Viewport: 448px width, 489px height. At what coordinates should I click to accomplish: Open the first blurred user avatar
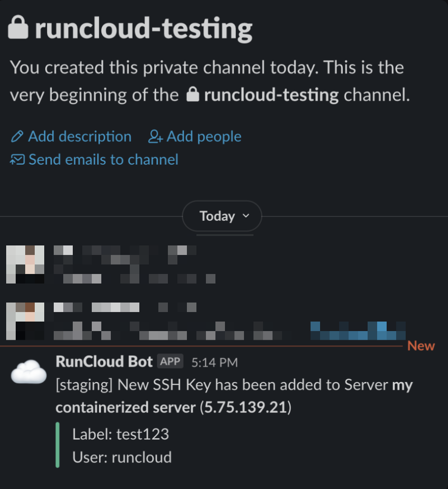(x=25, y=264)
